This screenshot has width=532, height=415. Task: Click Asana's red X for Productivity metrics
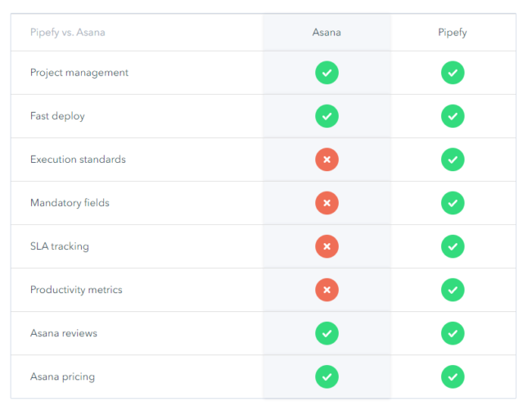click(327, 290)
